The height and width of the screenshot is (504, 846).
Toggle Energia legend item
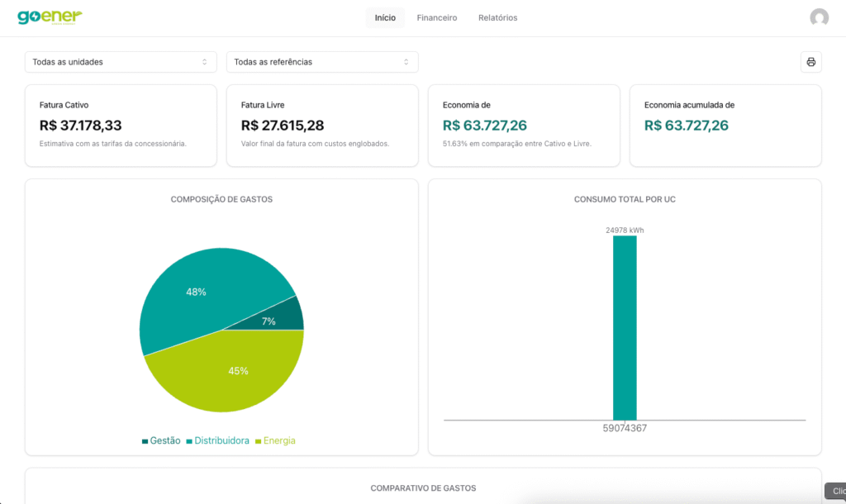click(x=274, y=441)
